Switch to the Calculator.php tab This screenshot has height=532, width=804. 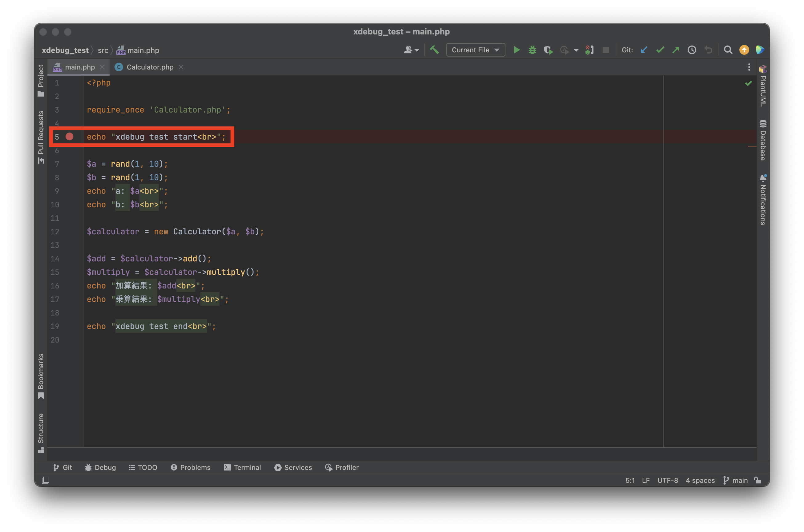(x=150, y=67)
